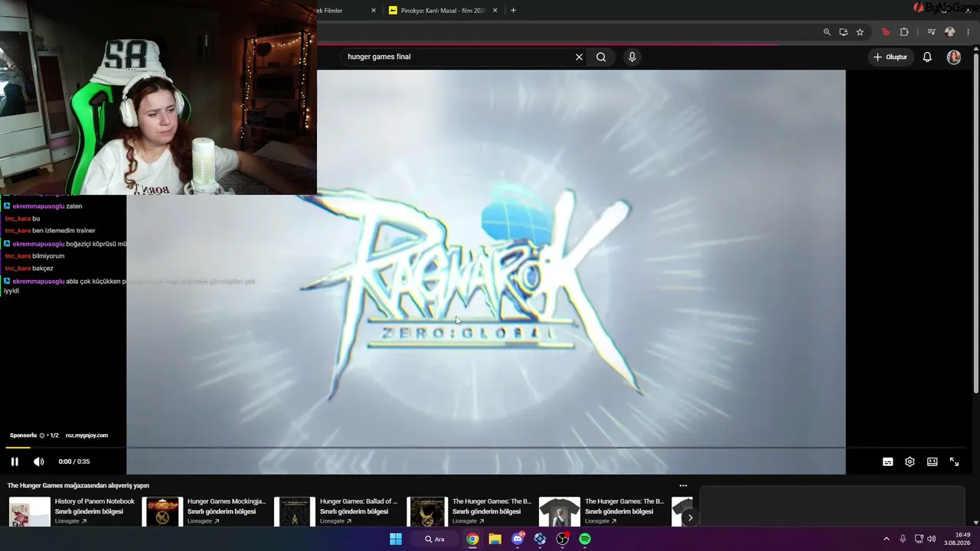Open the taskbar microphone indicator
This screenshot has height=551, width=980.
pos(903,539)
